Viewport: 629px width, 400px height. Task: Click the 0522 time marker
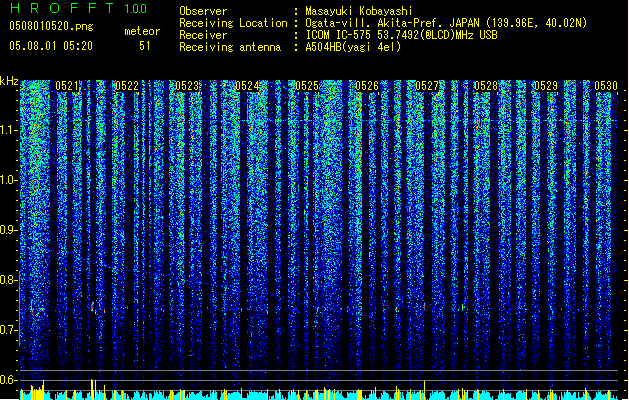(127, 86)
